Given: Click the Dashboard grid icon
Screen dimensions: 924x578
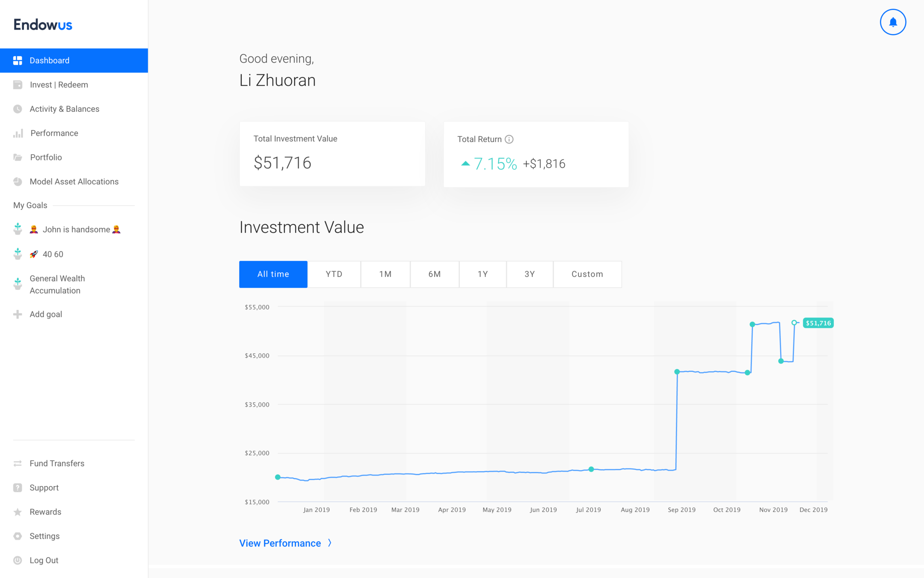Looking at the screenshot, I should pos(18,60).
